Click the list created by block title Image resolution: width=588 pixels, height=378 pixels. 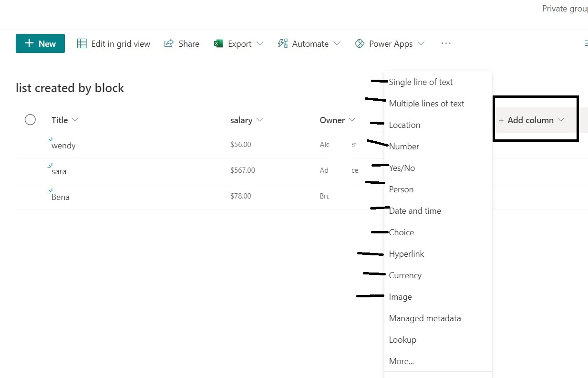(70, 88)
